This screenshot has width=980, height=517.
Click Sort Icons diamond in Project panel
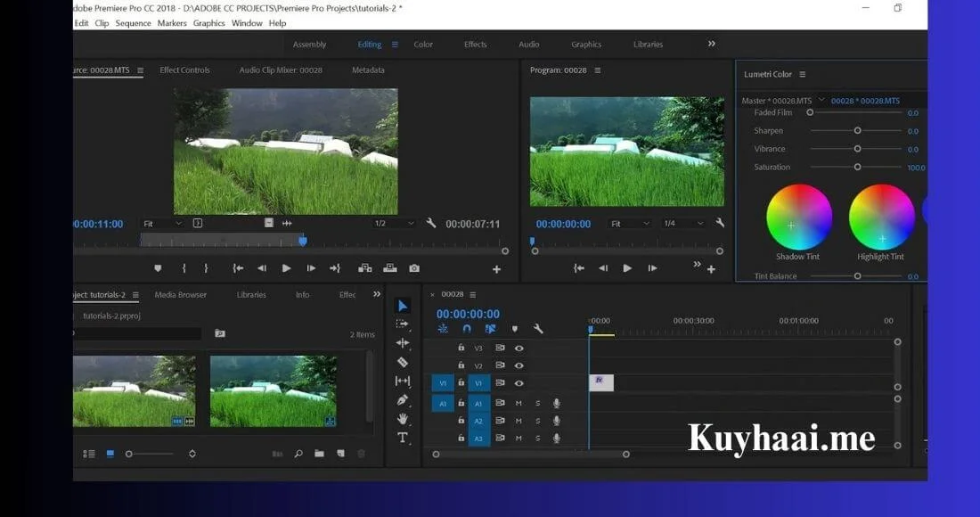192,454
